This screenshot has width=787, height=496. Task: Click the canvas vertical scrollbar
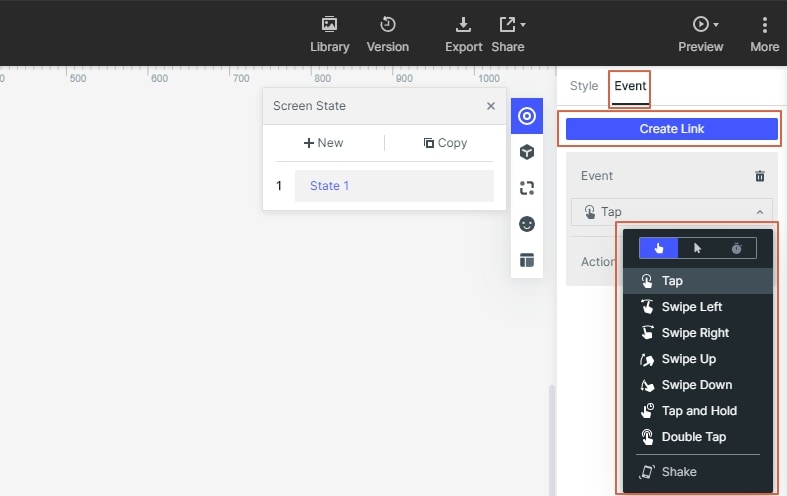click(552, 440)
